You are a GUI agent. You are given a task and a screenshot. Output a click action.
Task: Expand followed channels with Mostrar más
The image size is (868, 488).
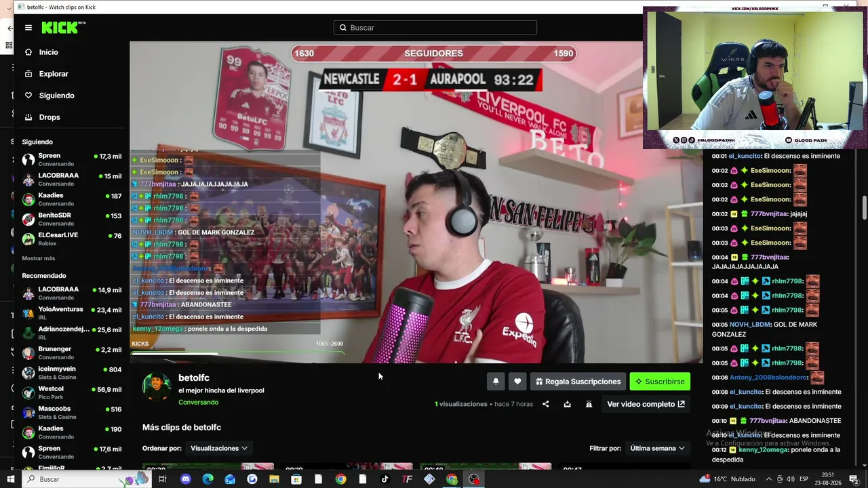(39, 258)
